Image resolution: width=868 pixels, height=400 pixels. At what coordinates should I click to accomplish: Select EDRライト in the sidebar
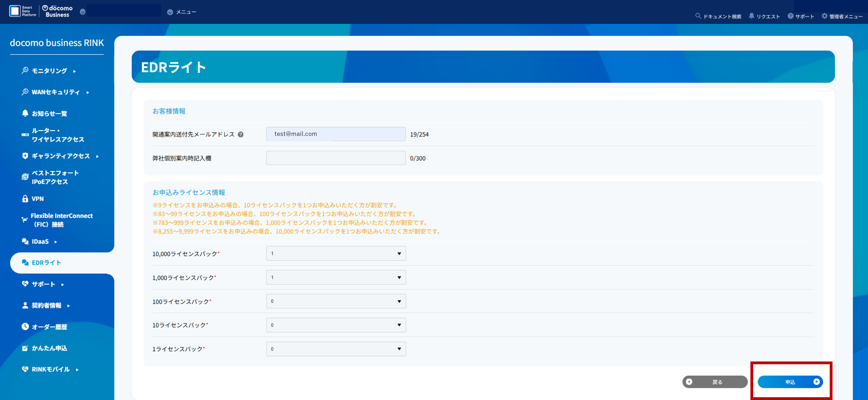[46, 262]
